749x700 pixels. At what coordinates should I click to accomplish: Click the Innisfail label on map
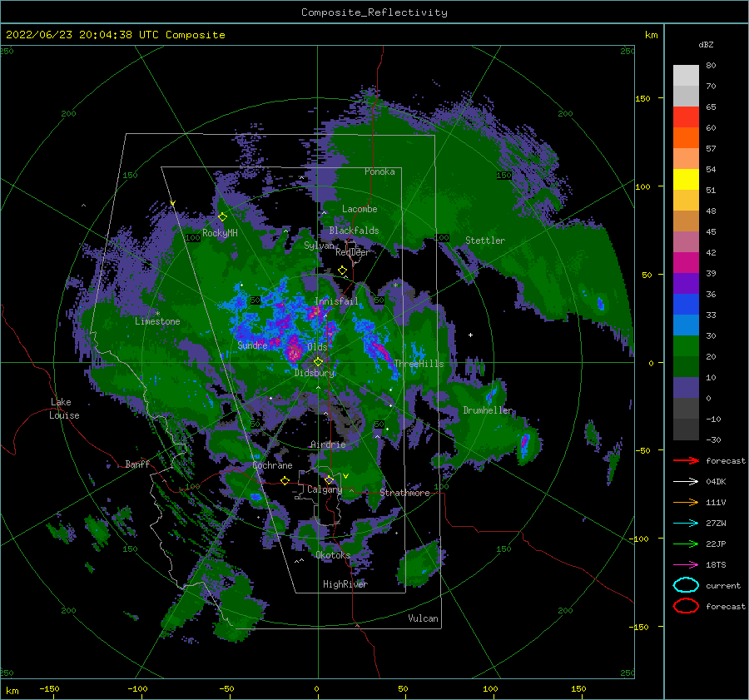pyautogui.click(x=336, y=301)
